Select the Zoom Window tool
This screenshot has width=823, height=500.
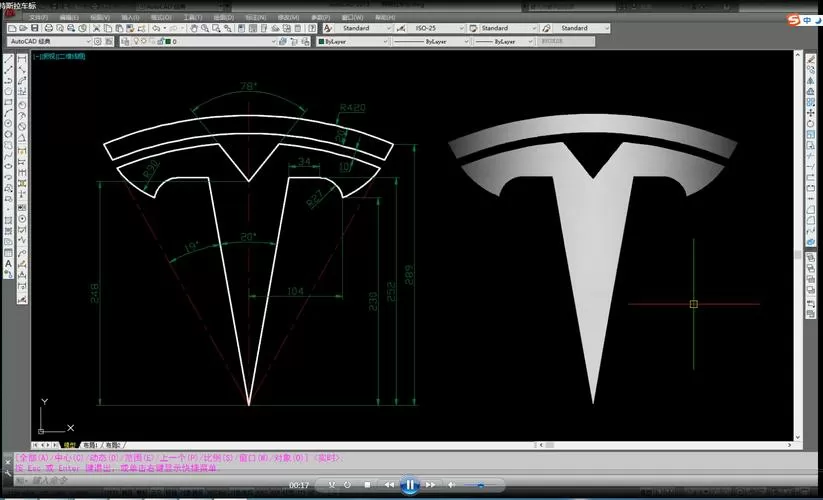coord(216,28)
